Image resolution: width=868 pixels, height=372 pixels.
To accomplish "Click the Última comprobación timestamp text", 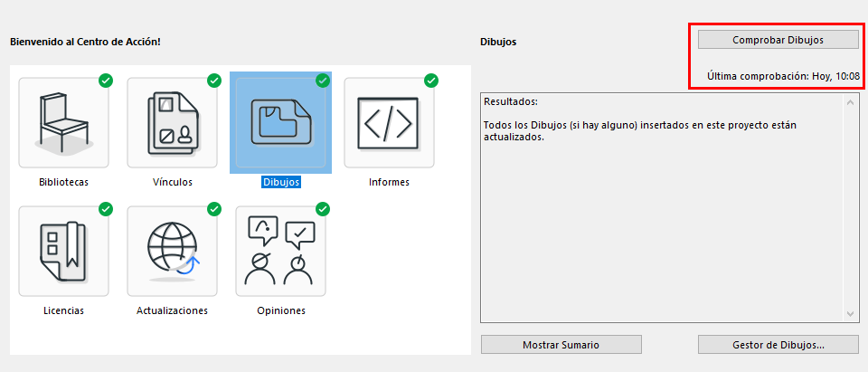I will [x=783, y=77].
